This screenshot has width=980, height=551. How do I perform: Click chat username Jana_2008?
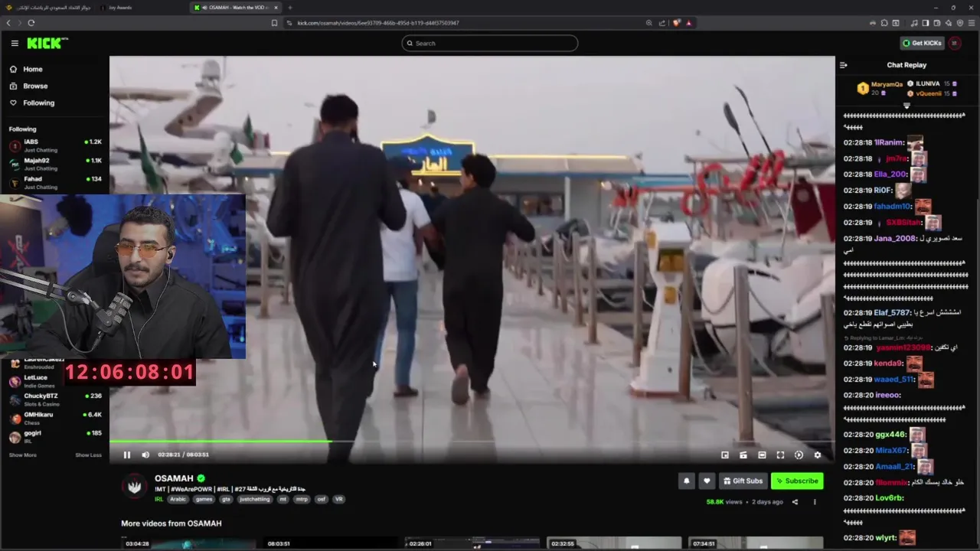point(895,239)
